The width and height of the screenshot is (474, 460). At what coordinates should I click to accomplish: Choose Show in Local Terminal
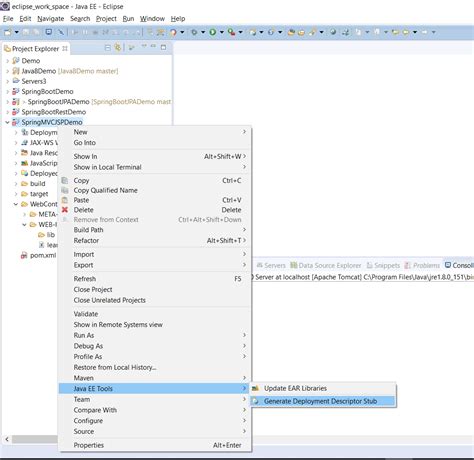coord(155,167)
